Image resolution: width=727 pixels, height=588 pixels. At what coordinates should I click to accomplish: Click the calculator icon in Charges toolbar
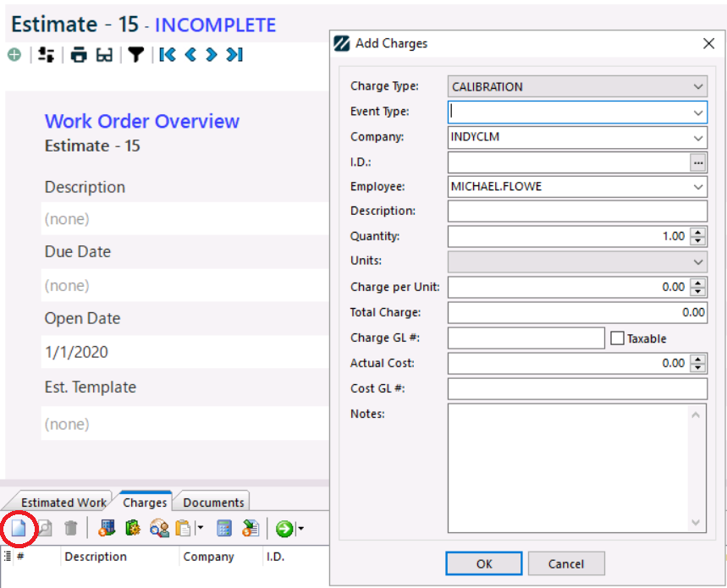[224, 529]
